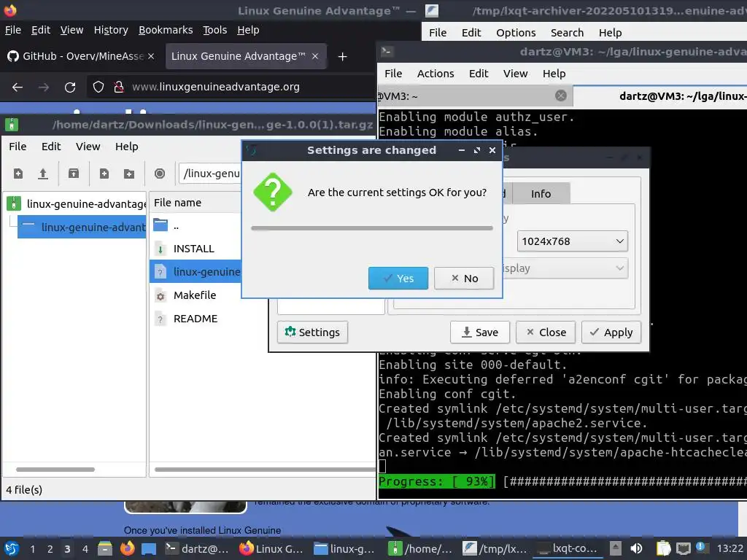Viewport: 747px width, 560px height.
Task: Confirm settings by clicking Yes
Action: click(398, 279)
